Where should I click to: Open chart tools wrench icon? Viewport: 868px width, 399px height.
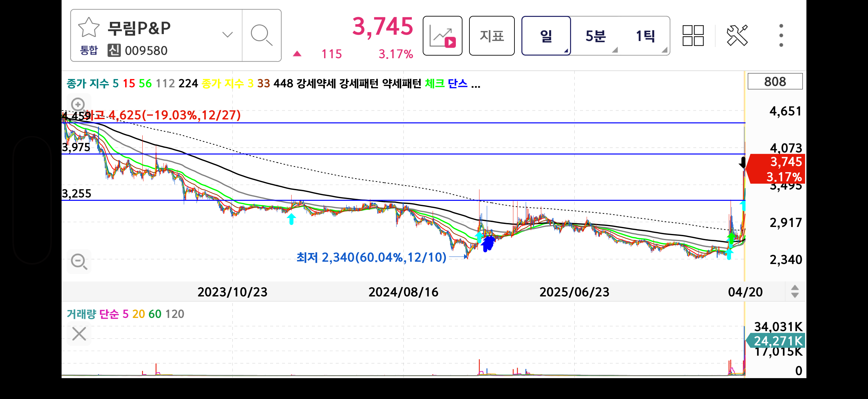tap(737, 35)
